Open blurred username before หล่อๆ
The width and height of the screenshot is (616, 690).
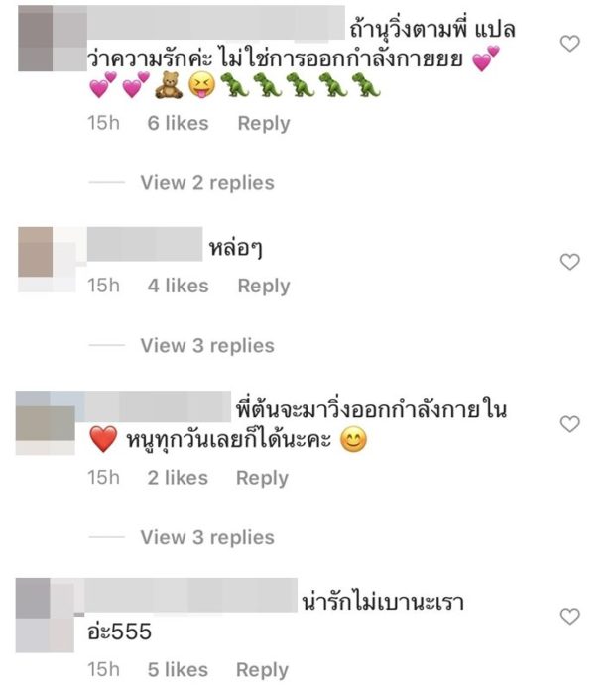145,244
